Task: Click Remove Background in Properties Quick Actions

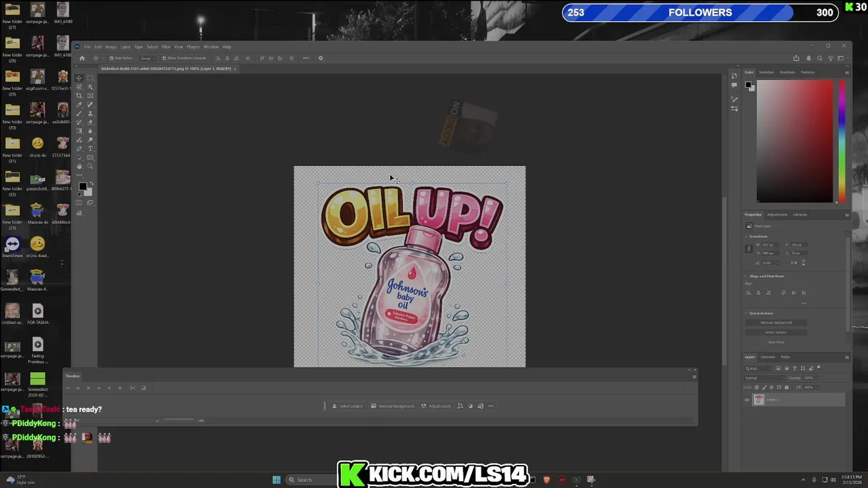Action: pyautogui.click(x=776, y=323)
